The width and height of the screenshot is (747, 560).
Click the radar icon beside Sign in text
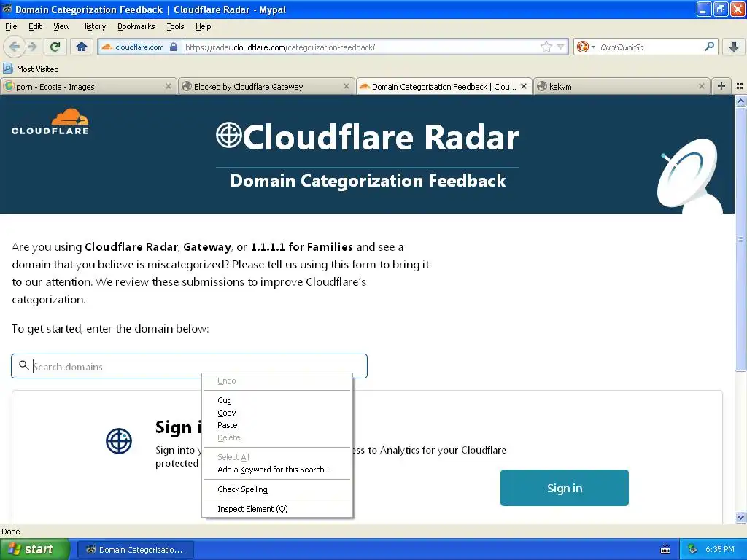(119, 441)
